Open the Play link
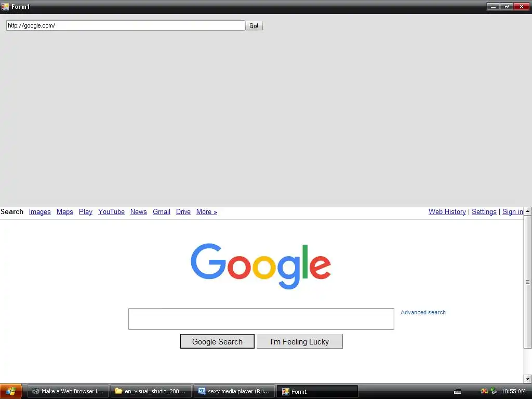The height and width of the screenshot is (399, 532). (86, 212)
